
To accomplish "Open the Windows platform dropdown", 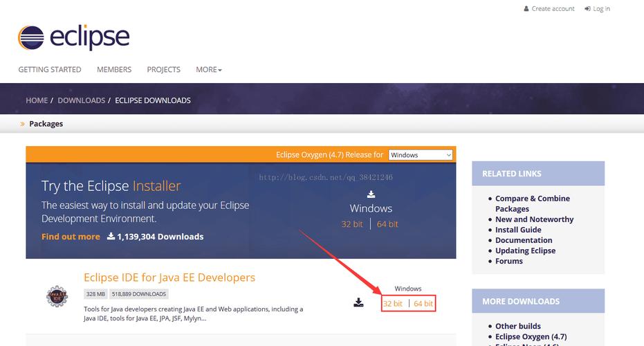I will pos(421,155).
